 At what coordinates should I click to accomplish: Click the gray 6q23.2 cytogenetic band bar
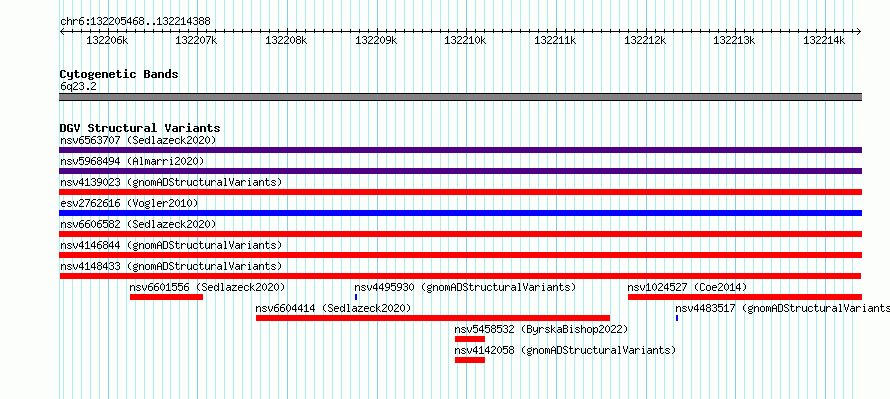click(460, 97)
